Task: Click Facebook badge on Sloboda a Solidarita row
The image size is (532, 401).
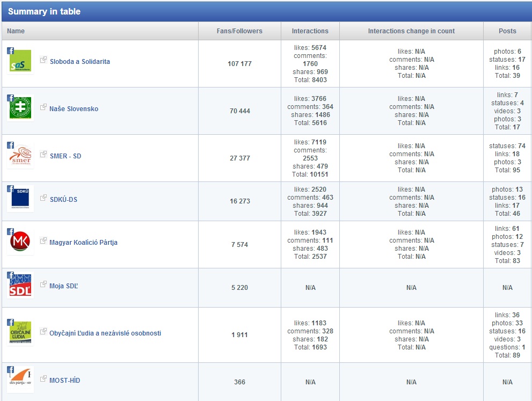Action: pos(11,51)
